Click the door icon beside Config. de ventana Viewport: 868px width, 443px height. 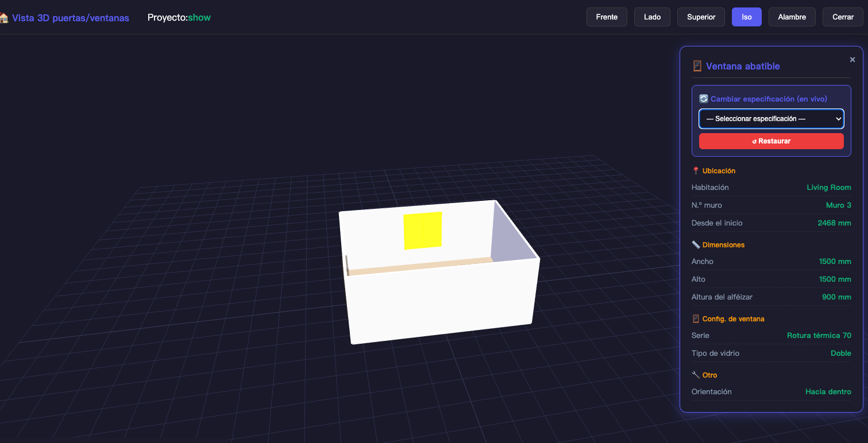tap(696, 319)
